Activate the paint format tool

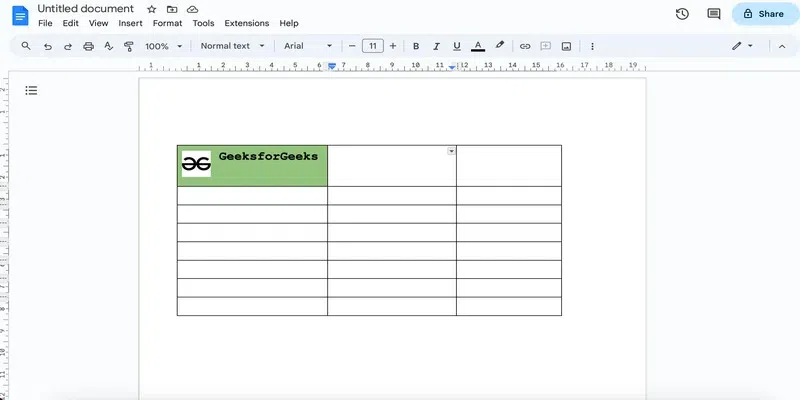[129, 46]
